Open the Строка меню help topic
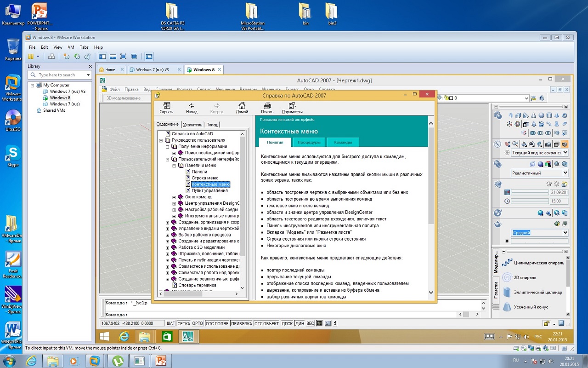Screen dimensions: 588x368 point(204,178)
